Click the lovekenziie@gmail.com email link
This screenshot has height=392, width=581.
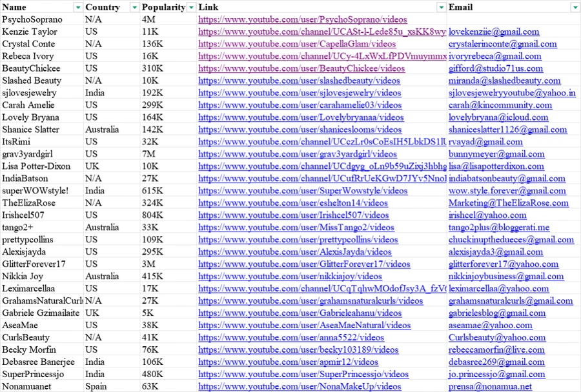point(494,32)
